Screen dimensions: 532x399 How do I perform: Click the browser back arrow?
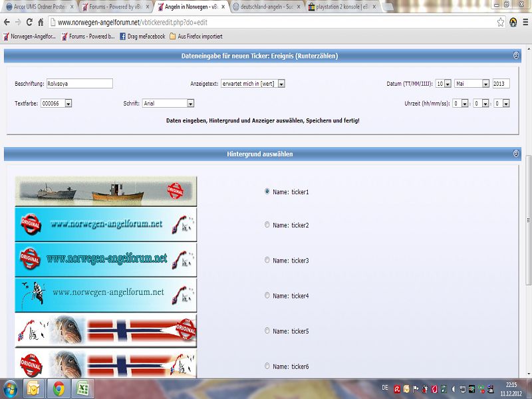(7, 22)
